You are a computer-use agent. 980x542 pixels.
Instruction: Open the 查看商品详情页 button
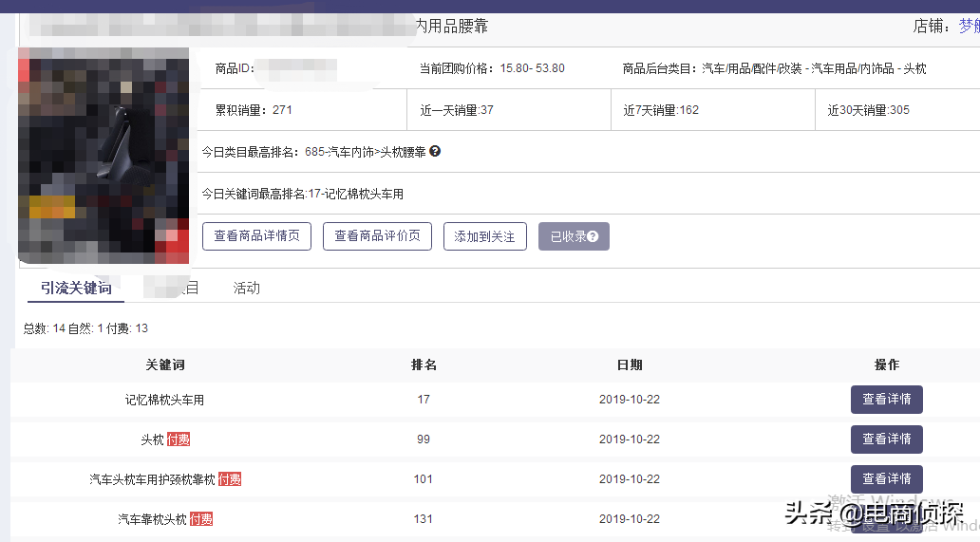(x=257, y=236)
